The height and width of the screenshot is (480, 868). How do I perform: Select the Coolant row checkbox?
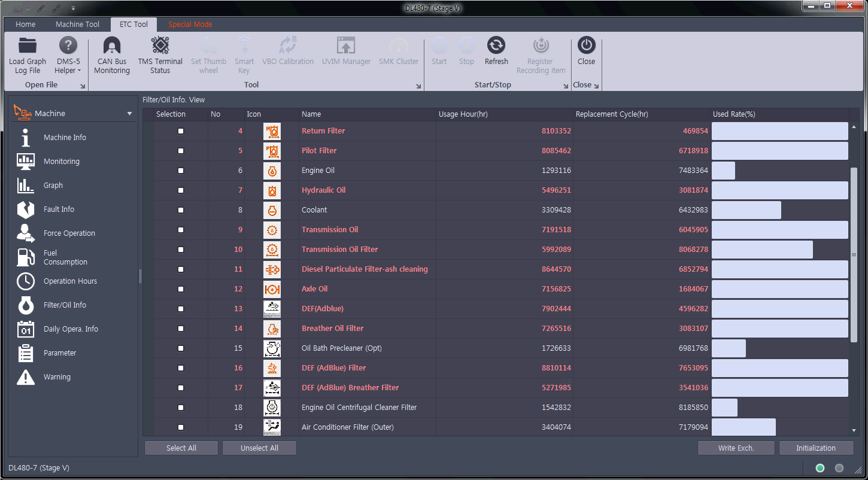click(181, 210)
